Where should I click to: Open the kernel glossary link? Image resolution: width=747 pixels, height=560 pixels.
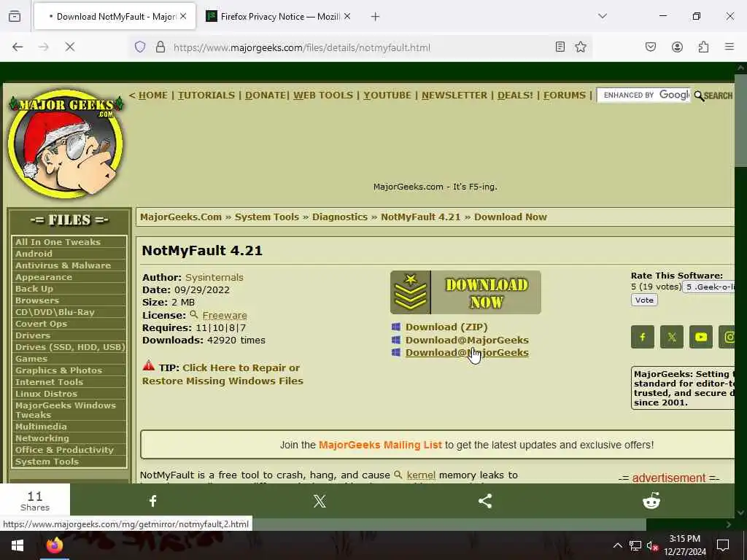(421, 475)
